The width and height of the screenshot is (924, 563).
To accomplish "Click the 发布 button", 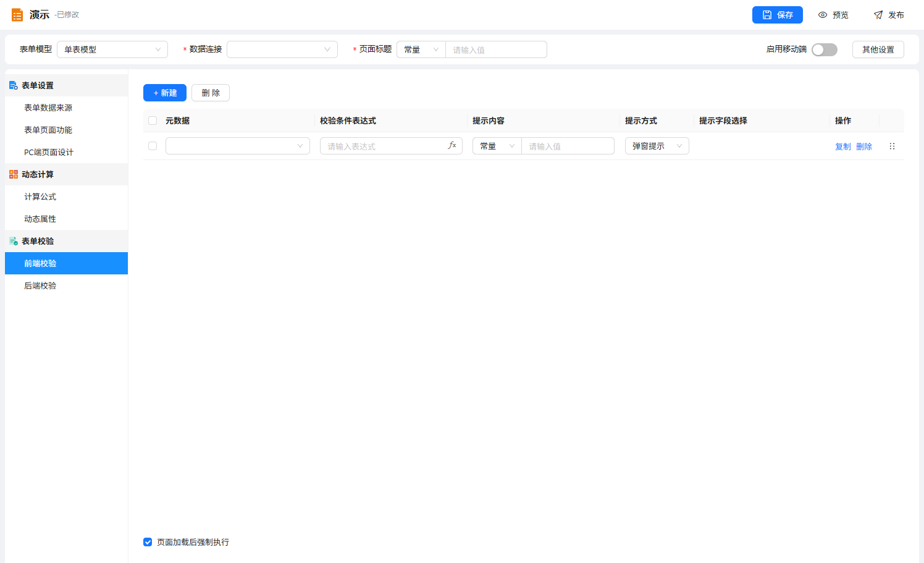I will (889, 15).
